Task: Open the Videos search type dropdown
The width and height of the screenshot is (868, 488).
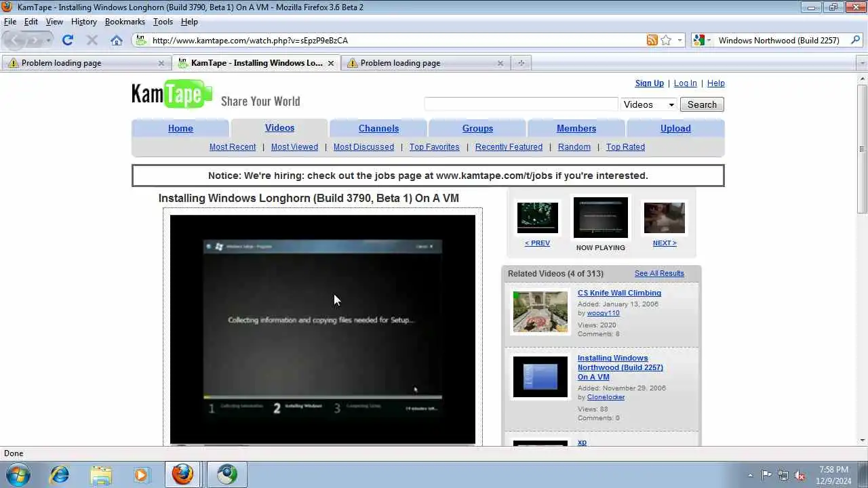Action: click(x=649, y=104)
